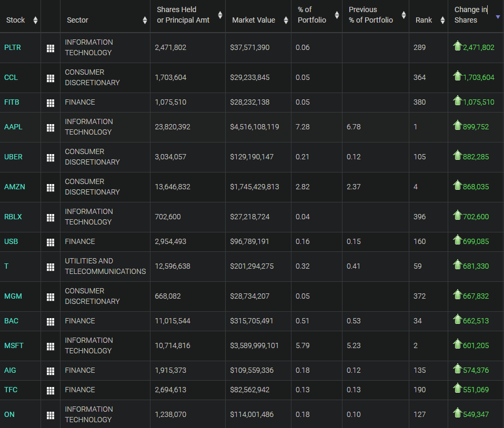Open the grid icon in ON row
Image resolution: width=504 pixels, height=428 pixels.
[51, 415]
